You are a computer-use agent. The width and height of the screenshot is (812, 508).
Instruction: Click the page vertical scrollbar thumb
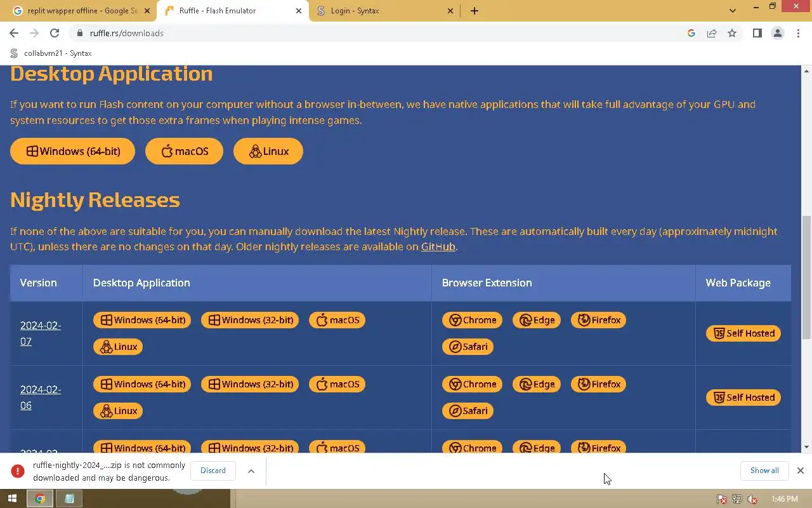coord(806,277)
